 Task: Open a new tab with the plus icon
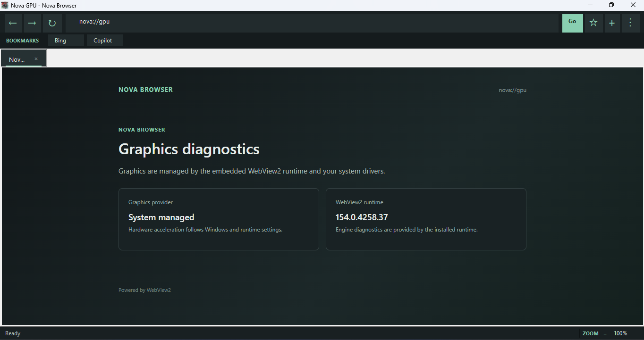coord(612,23)
